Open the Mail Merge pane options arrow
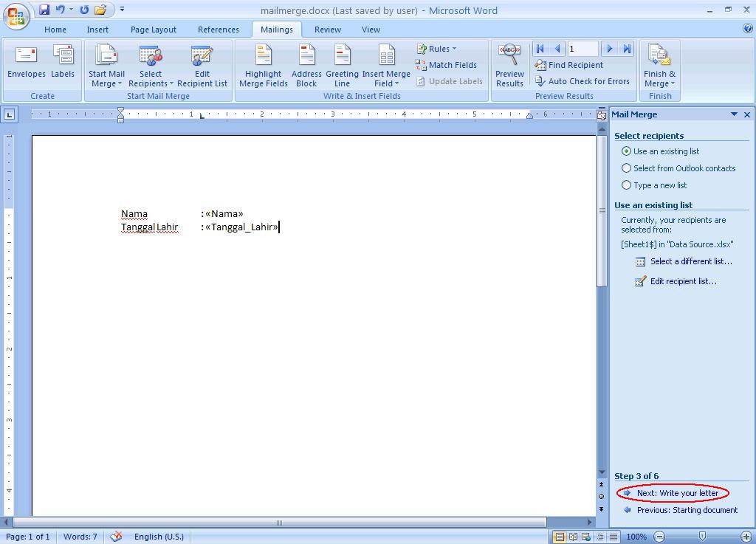 (x=734, y=114)
